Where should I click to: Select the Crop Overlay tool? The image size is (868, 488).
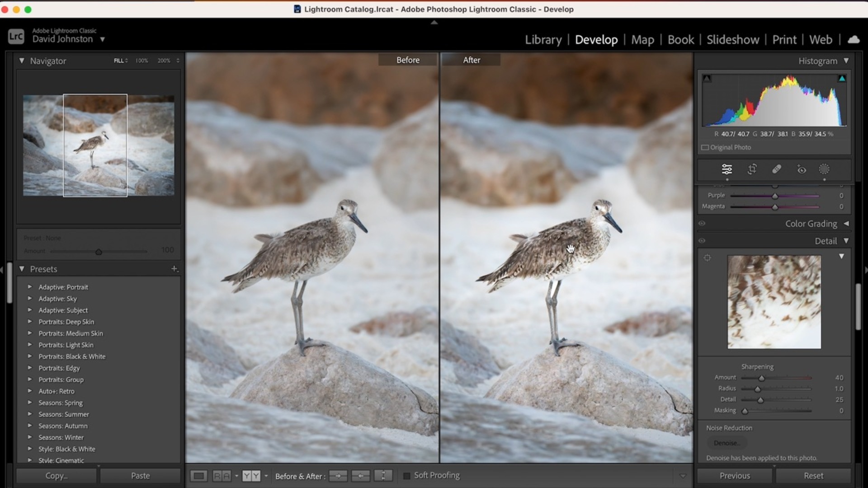coord(753,169)
